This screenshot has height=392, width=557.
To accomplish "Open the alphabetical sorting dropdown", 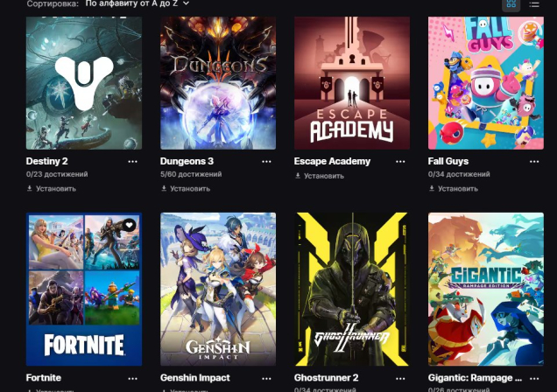I will pyautogui.click(x=137, y=3).
